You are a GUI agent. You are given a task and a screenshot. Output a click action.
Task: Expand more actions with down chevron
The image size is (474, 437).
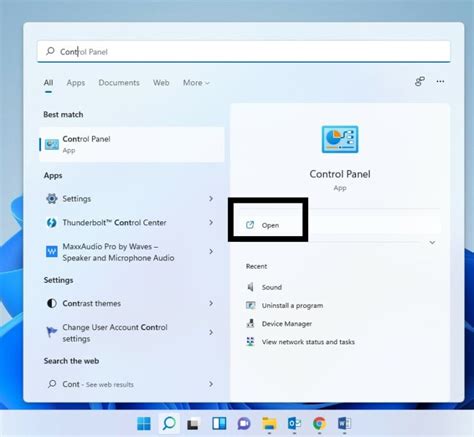pos(432,242)
